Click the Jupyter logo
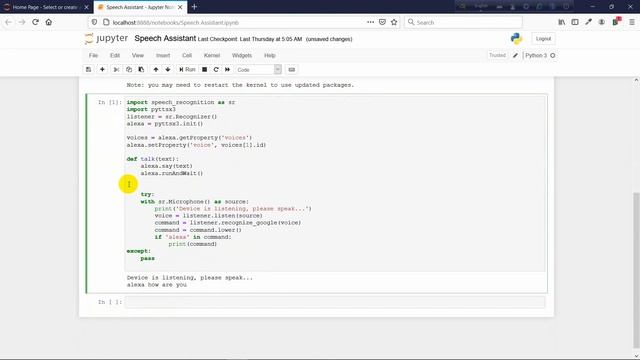This screenshot has width=640, height=360. tap(106, 38)
